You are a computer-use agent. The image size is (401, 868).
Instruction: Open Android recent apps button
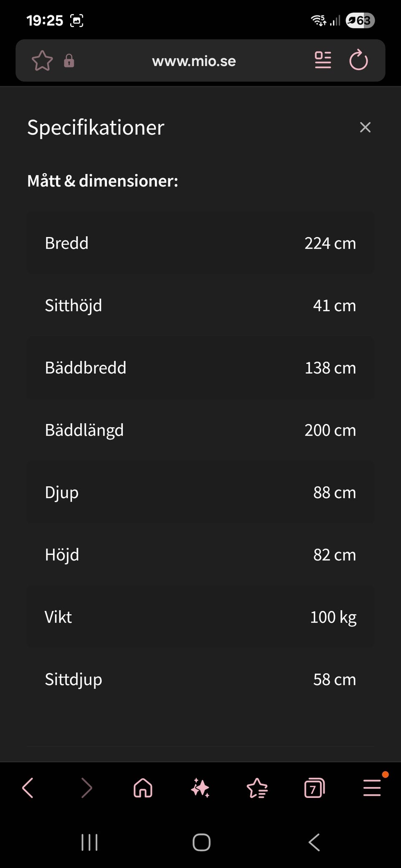89,842
